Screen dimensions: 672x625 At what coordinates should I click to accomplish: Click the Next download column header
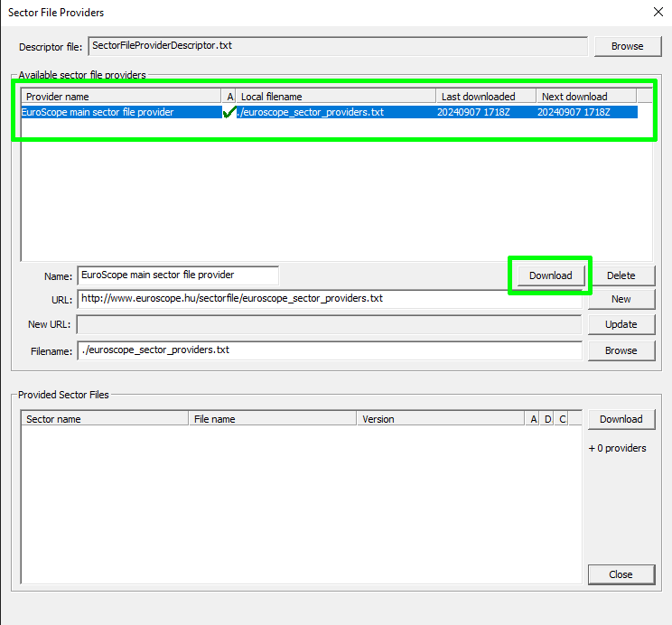[586, 96]
